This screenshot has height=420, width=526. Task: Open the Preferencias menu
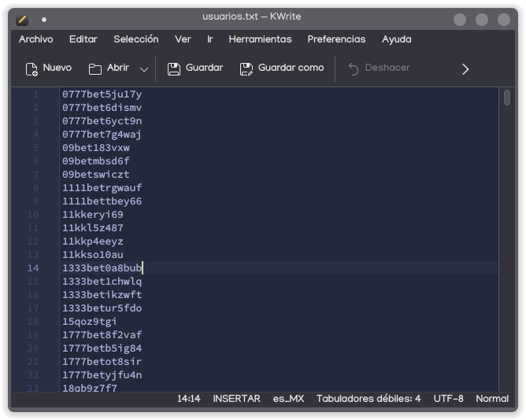(336, 39)
